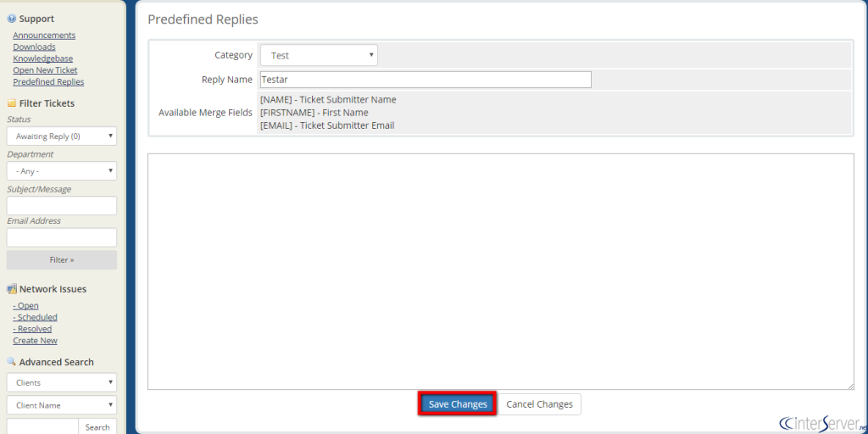Click the Save Changes button
The height and width of the screenshot is (434, 868).
(x=457, y=404)
